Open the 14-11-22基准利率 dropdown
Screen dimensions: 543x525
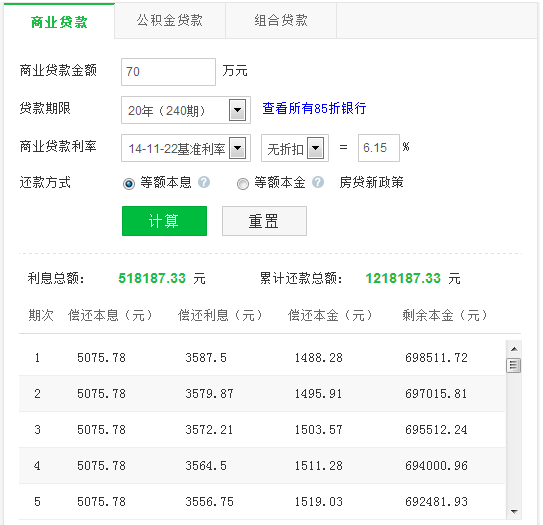point(186,148)
